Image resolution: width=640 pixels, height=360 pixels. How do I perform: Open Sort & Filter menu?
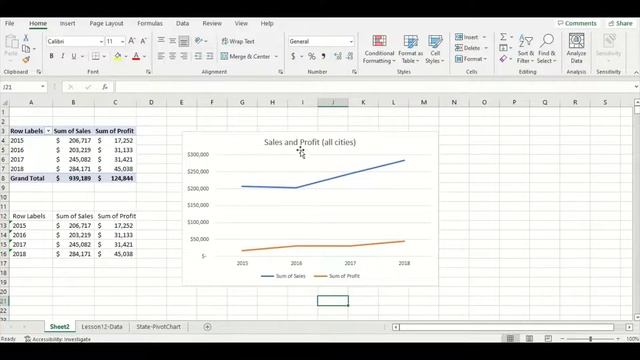[x=525, y=49]
